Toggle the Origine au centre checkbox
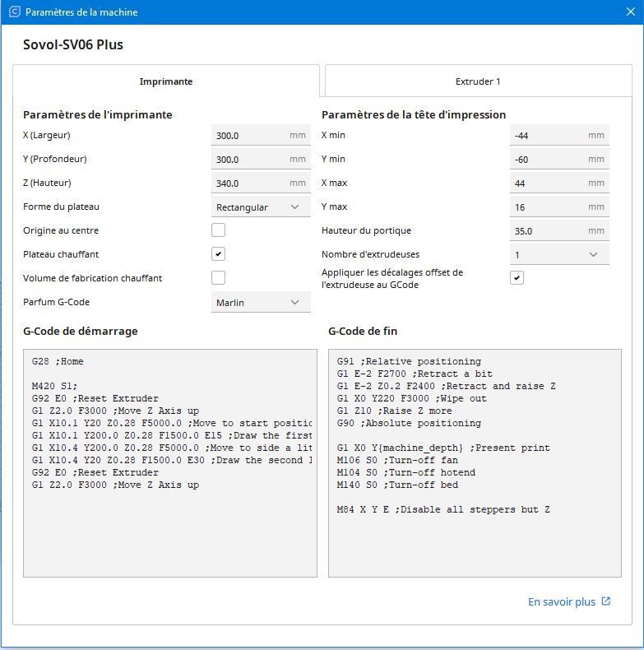 click(x=219, y=230)
